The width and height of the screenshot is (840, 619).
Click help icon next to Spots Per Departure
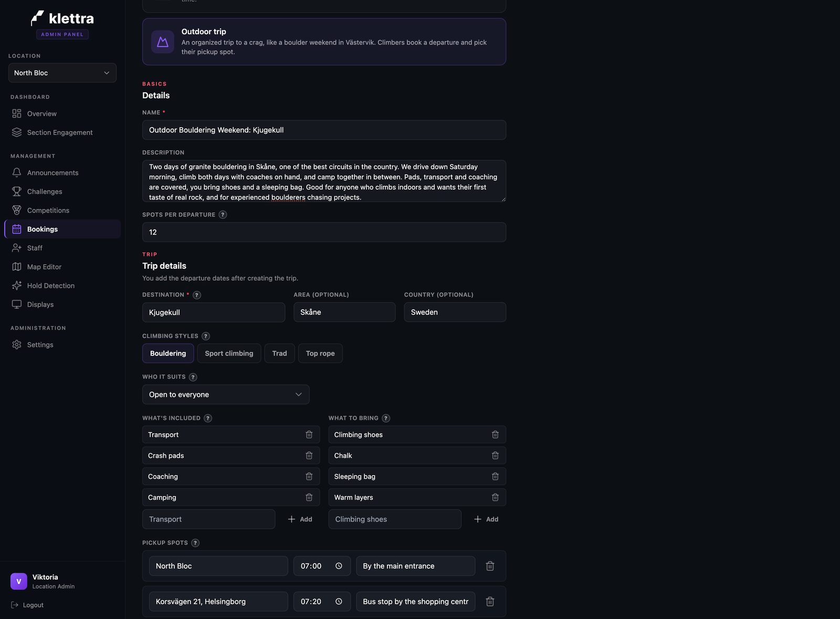[x=223, y=215]
